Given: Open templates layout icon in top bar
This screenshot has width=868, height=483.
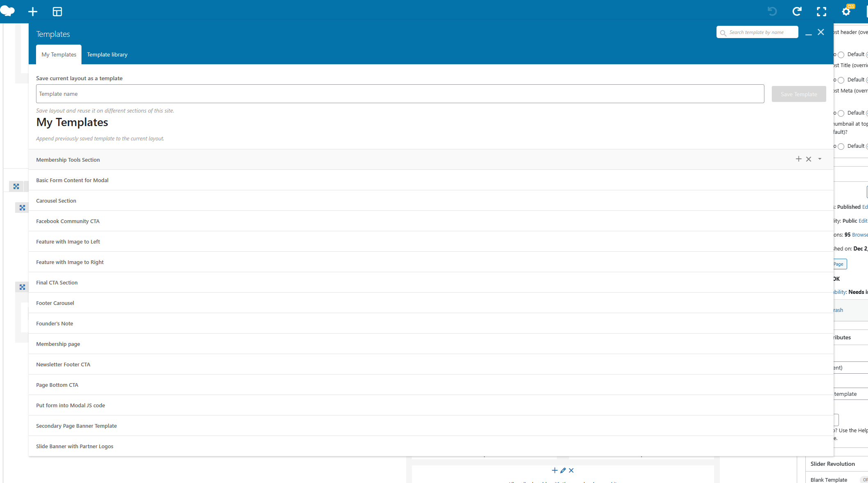Looking at the screenshot, I should 57,11.
